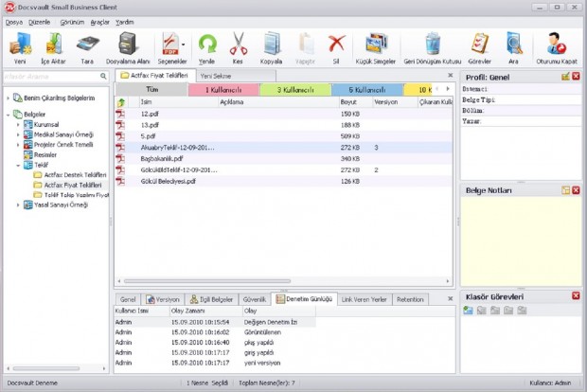Click the Seçenekler PDF icon

click(170, 44)
